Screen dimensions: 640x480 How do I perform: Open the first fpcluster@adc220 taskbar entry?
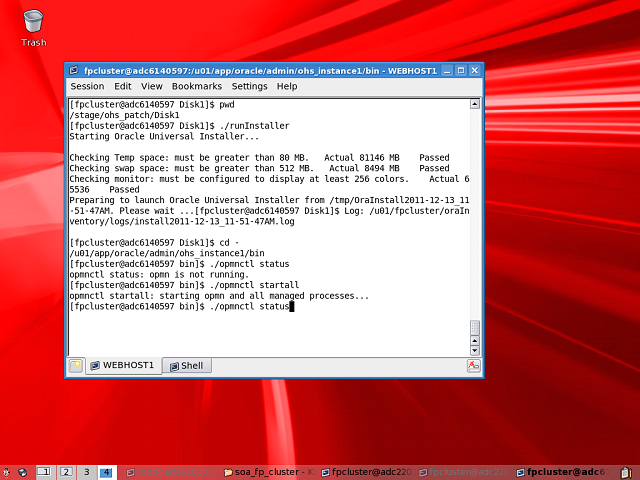[367, 472]
